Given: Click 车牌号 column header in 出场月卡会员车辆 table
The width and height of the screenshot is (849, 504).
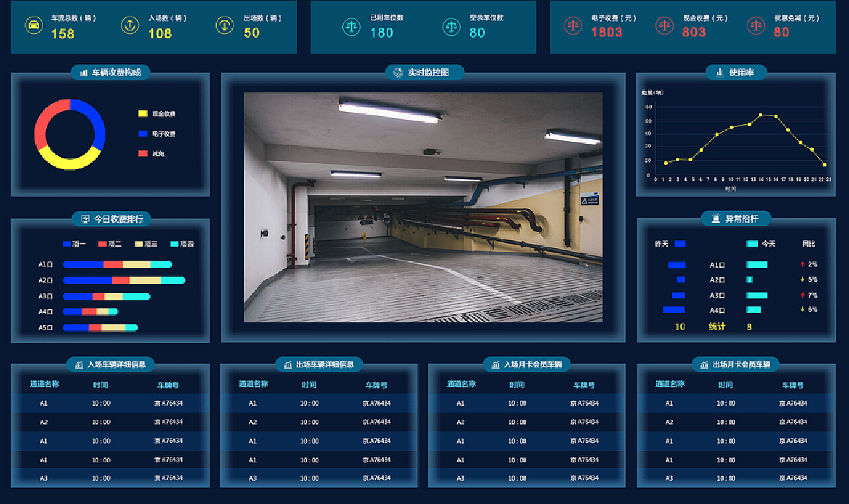Looking at the screenshot, I should [x=793, y=385].
